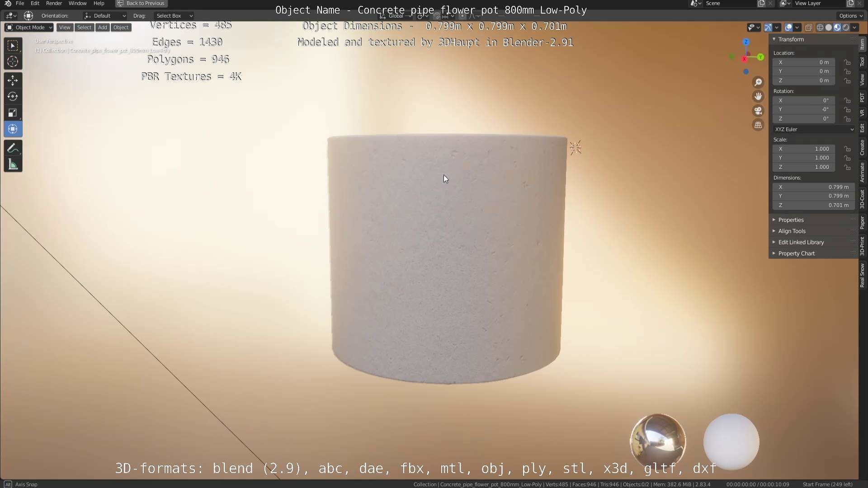
Task: Click the Scene name field
Action: (729, 3)
